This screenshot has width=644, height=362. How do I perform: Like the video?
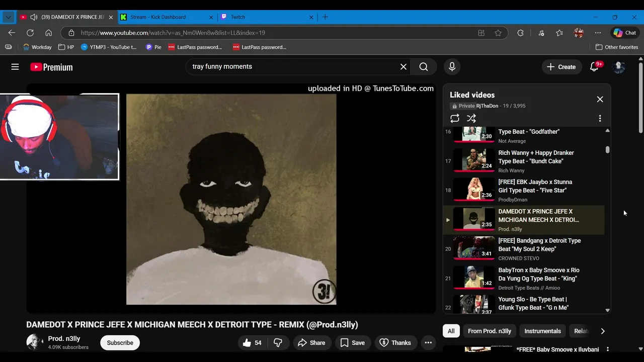coord(253,343)
